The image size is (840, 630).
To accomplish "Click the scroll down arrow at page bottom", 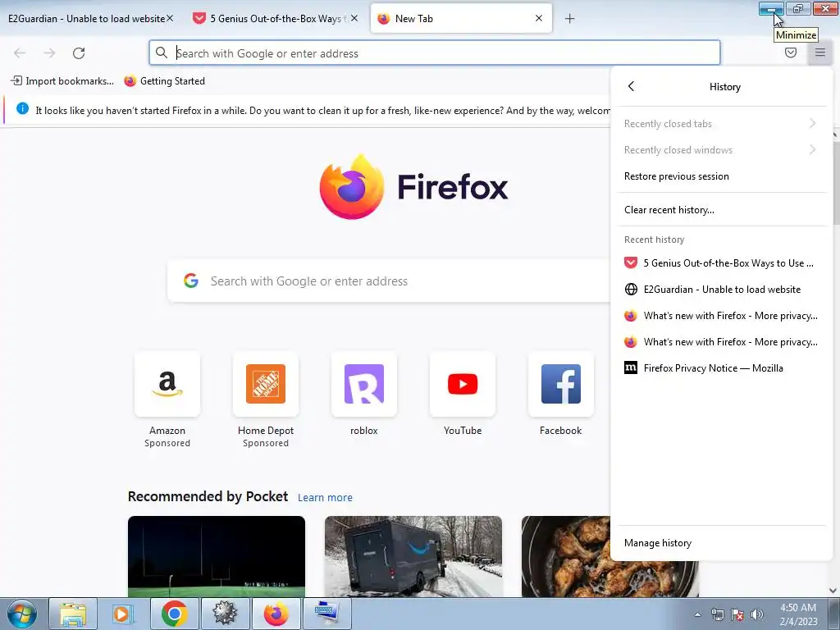I will 833,591.
